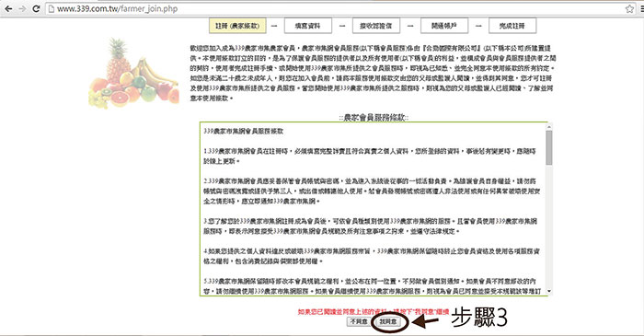Click the terms box scrollbar thumb

(549, 148)
